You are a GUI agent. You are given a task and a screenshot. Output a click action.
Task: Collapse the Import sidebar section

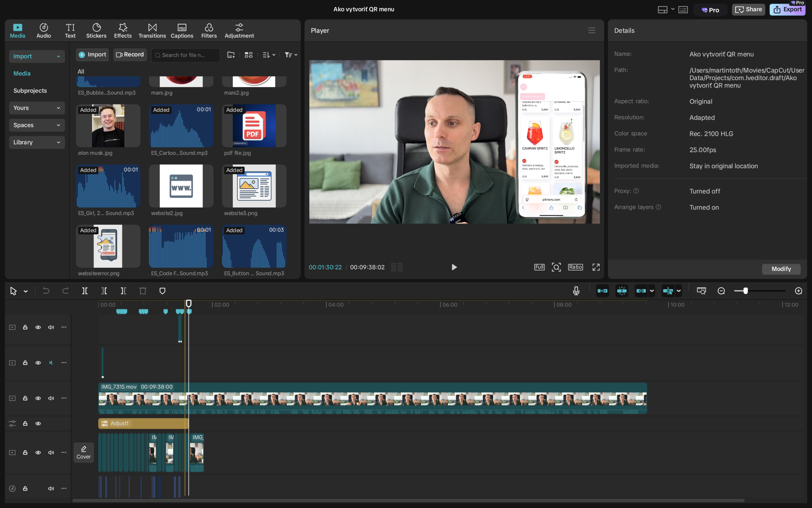click(37, 56)
